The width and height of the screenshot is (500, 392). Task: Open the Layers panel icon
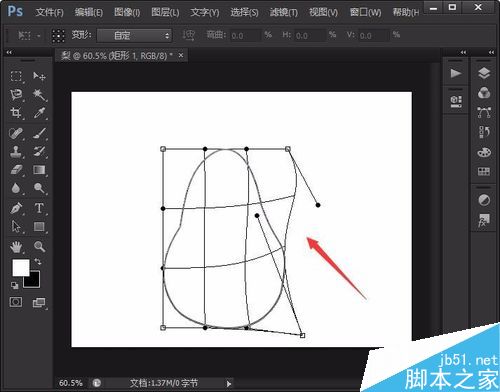(484, 73)
